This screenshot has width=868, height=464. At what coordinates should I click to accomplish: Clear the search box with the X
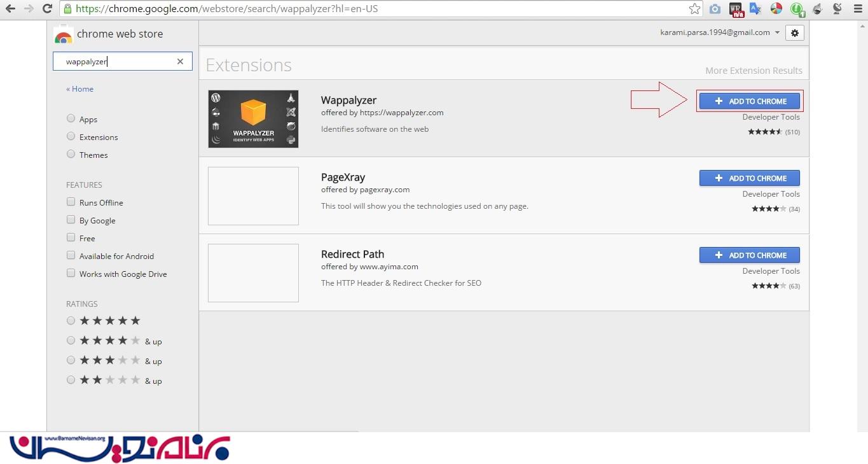[x=180, y=61]
